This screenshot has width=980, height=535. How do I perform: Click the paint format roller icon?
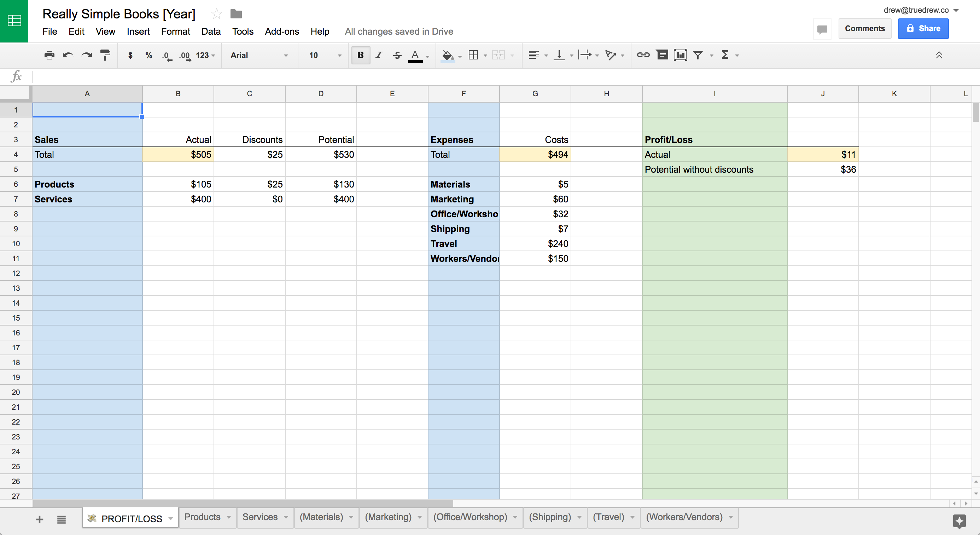(105, 56)
